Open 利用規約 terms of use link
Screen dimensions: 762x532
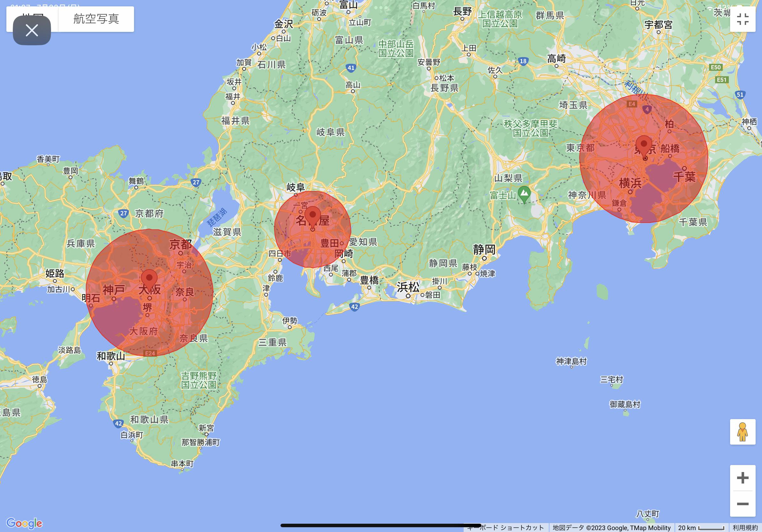tap(745, 528)
